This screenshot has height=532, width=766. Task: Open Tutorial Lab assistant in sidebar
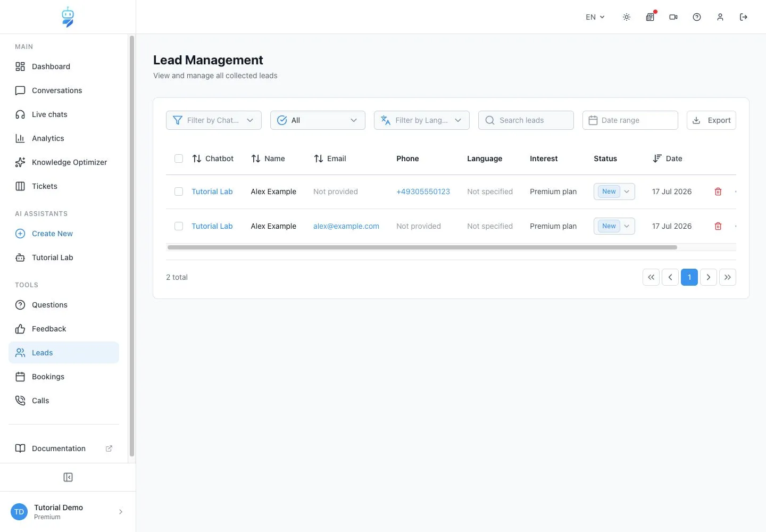coord(64,257)
